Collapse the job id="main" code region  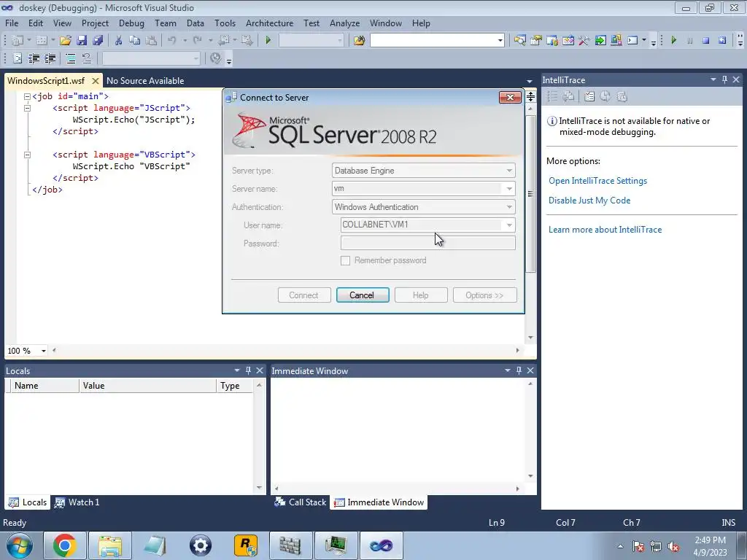click(27, 96)
